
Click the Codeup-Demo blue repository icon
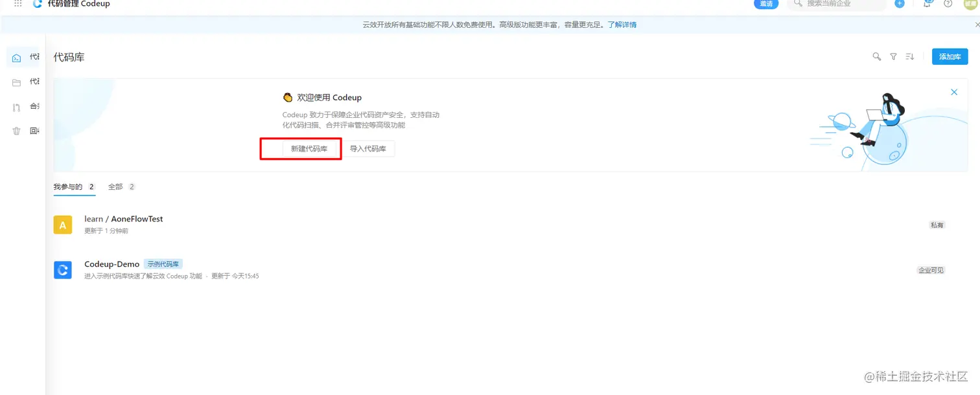click(x=63, y=270)
